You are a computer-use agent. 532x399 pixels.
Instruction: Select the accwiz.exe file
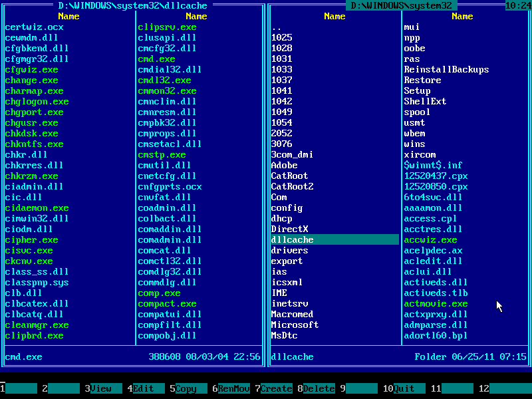[430, 239]
